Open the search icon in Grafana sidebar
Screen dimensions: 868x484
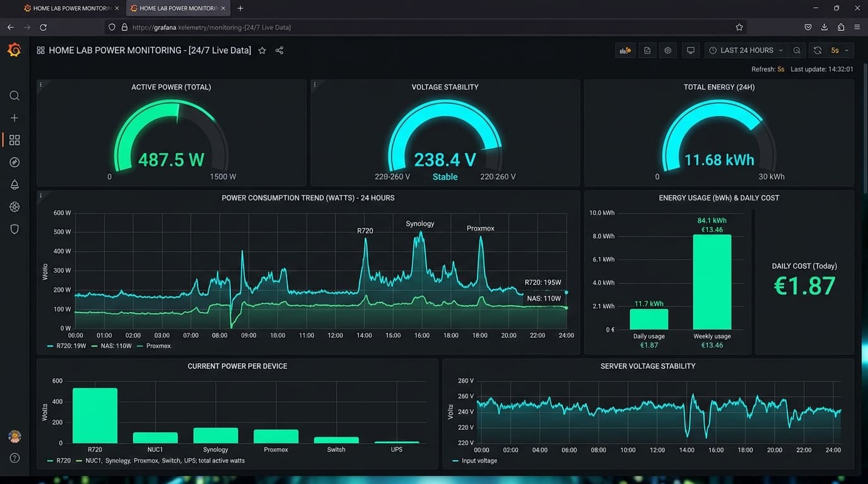15,96
